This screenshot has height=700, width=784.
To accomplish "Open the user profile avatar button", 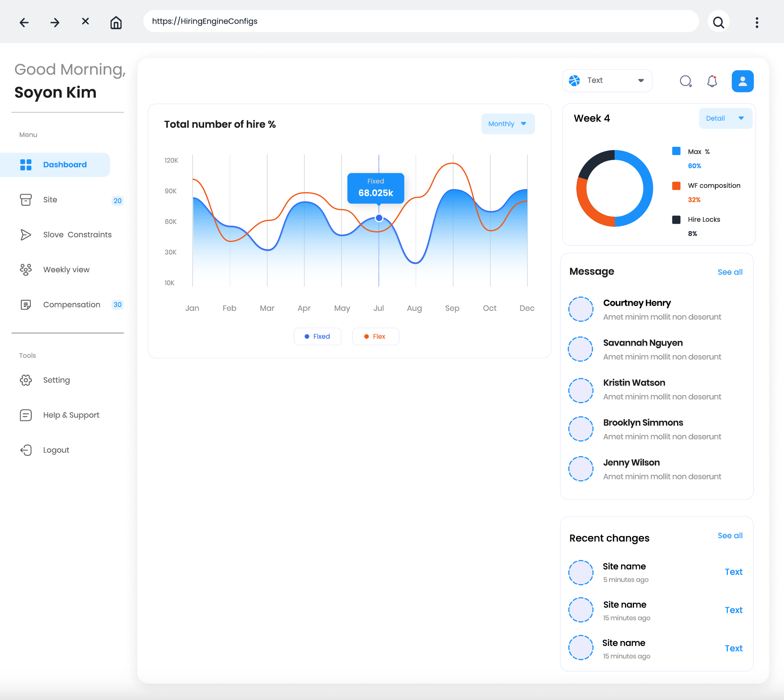I will pos(742,81).
